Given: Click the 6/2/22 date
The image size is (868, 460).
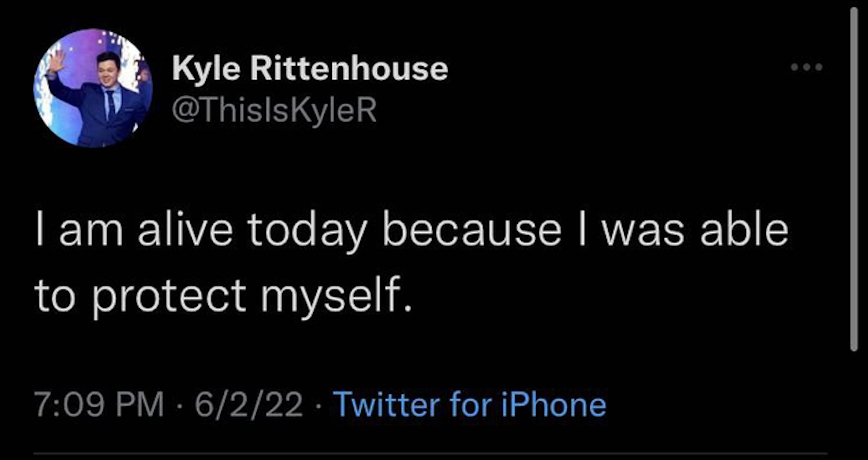Looking at the screenshot, I should coord(249,405).
